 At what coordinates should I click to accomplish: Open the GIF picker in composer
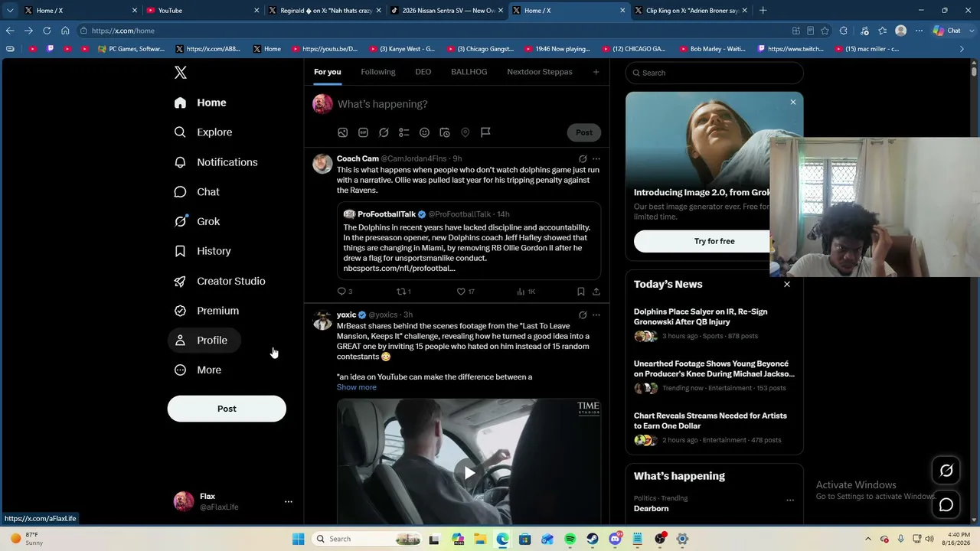pos(363,132)
